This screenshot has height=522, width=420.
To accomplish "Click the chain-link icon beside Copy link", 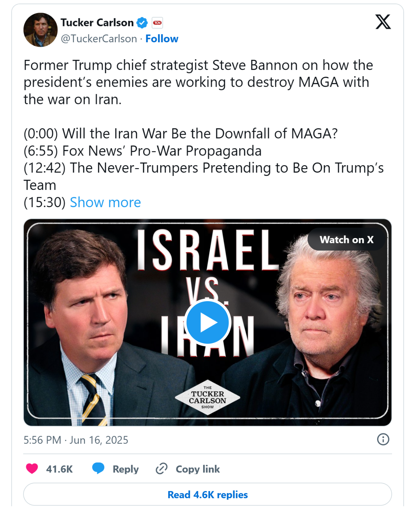I will (162, 469).
